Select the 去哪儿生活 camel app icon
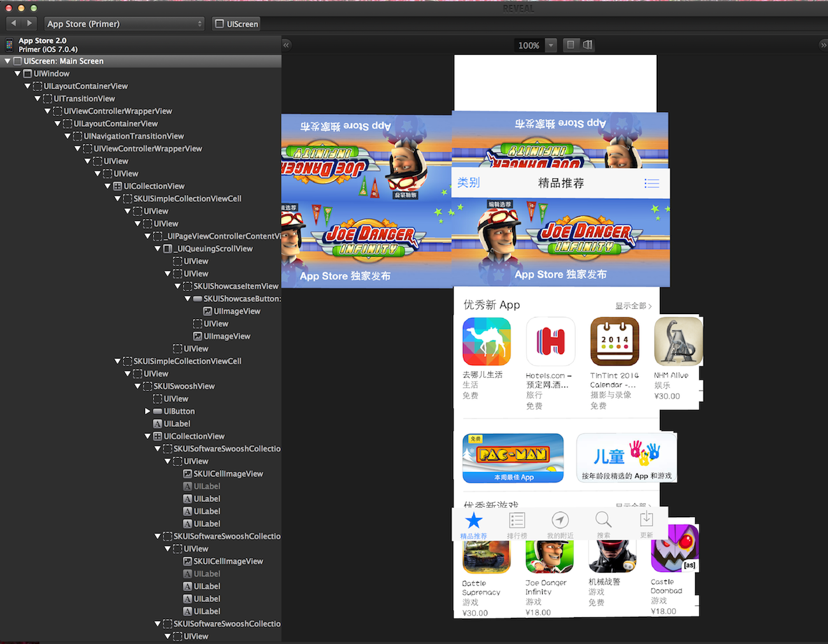 pyautogui.click(x=487, y=342)
